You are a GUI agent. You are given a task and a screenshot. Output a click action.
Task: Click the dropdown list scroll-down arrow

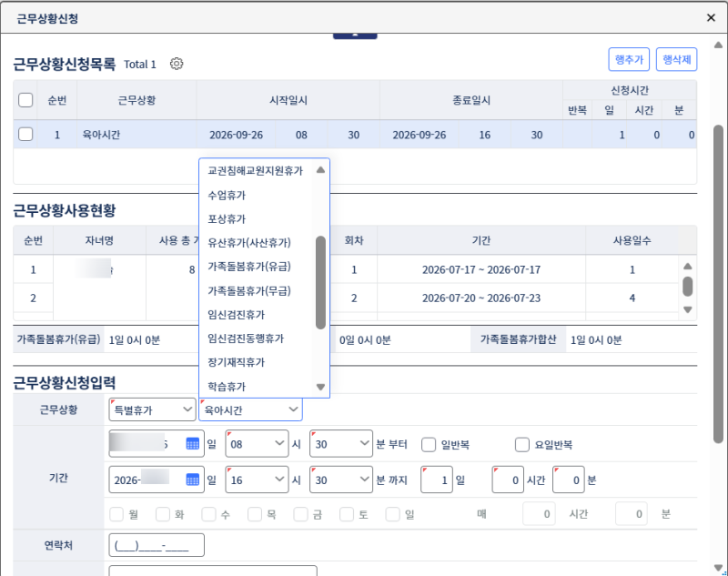pyautogui.click(x=320, y=387)
